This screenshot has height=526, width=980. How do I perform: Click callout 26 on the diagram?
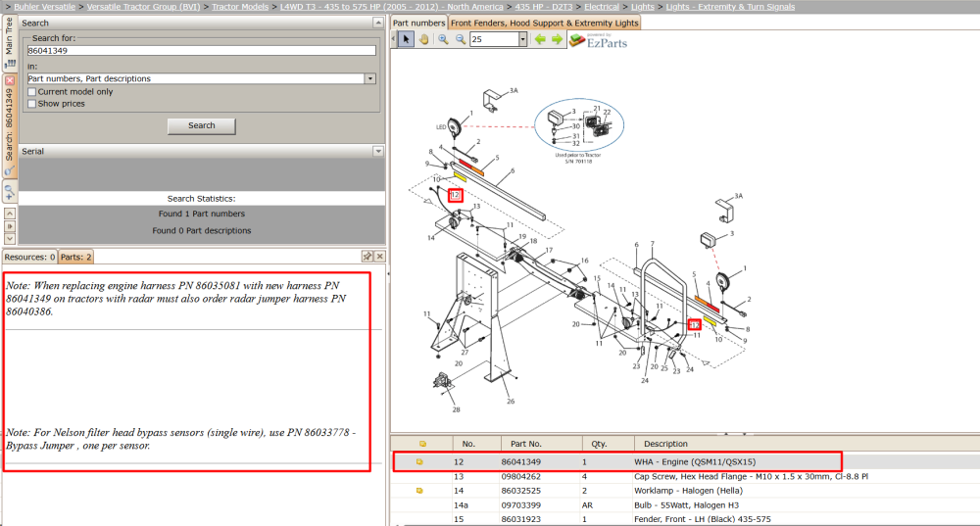[511, 401]
